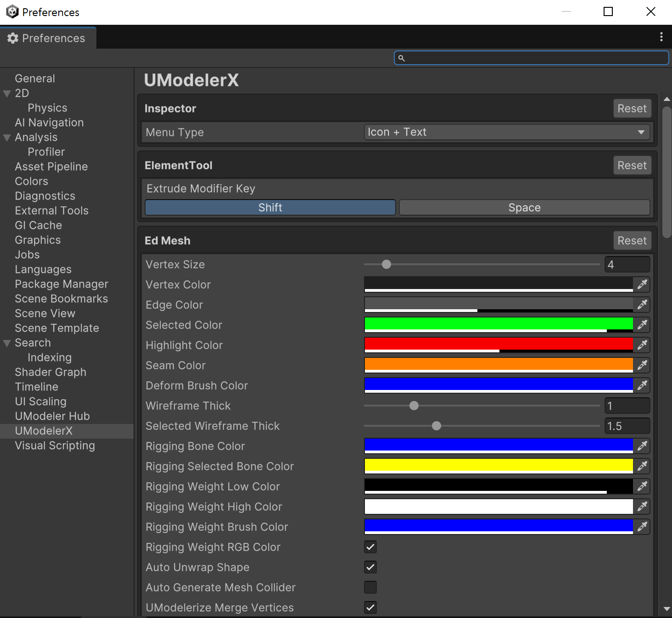672x618 pixels.
Task: Open the red Highlight Color swatch
Action: coord(498,345)
